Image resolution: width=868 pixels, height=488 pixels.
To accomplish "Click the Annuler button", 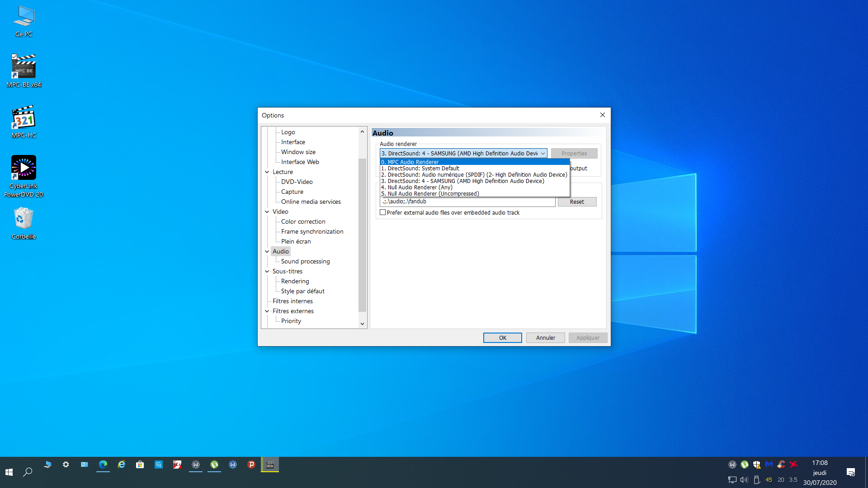I will coord(546,338).
